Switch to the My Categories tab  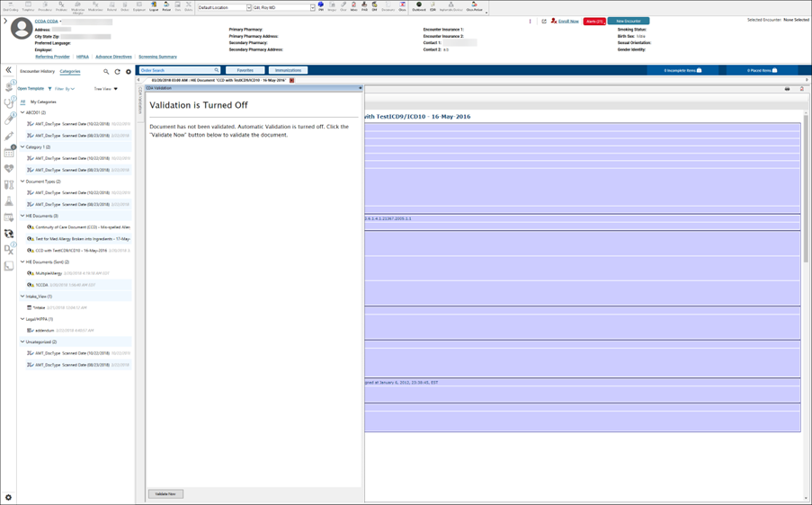pos(43,102)
